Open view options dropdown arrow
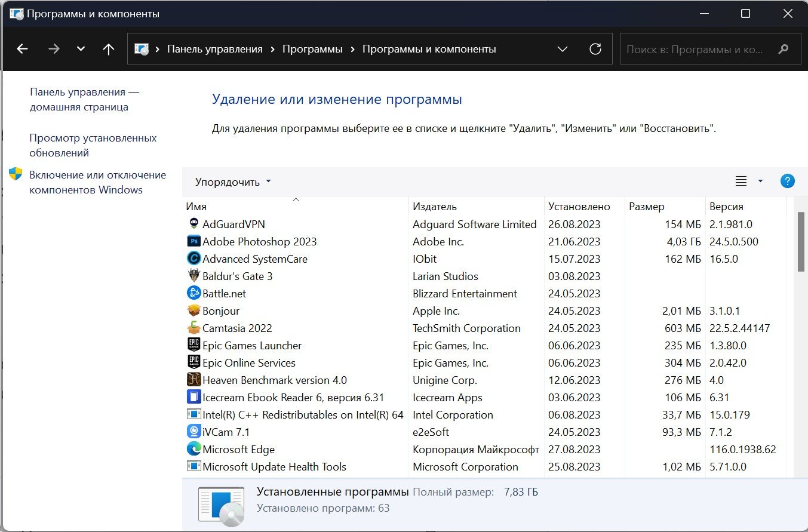Screen dimensions: 808x532 (x=760, y=181)
